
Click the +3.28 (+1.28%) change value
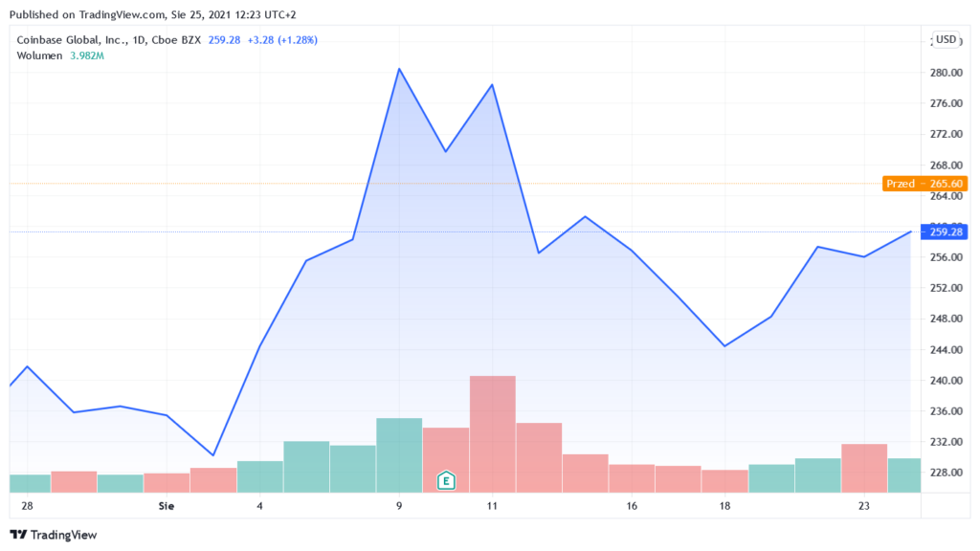point(282,40)
